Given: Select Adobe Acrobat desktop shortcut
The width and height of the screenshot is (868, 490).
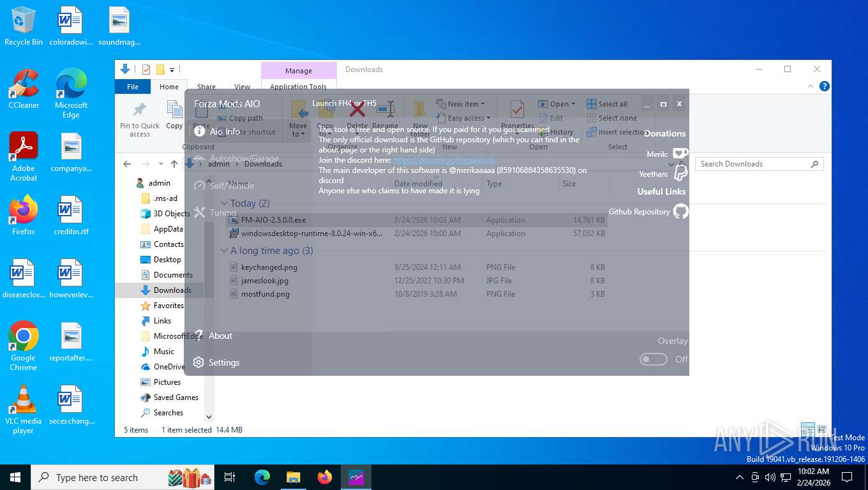Looking at the screenshot, I should pyautogui.click(x=24, y=157).
